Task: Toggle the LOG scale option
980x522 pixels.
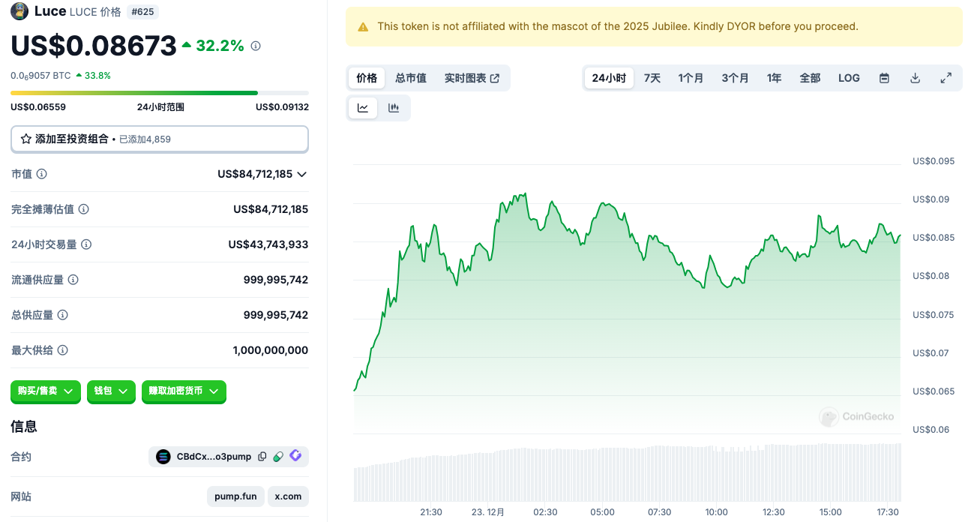Action: point(849,78)
